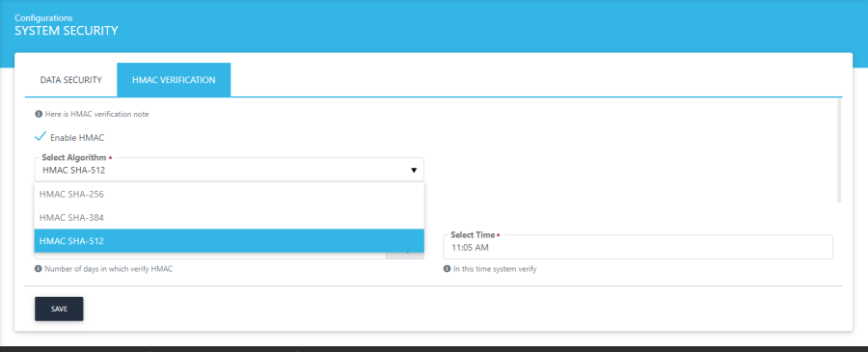Click the Configurations breadcrumb link

click(43, 18)
